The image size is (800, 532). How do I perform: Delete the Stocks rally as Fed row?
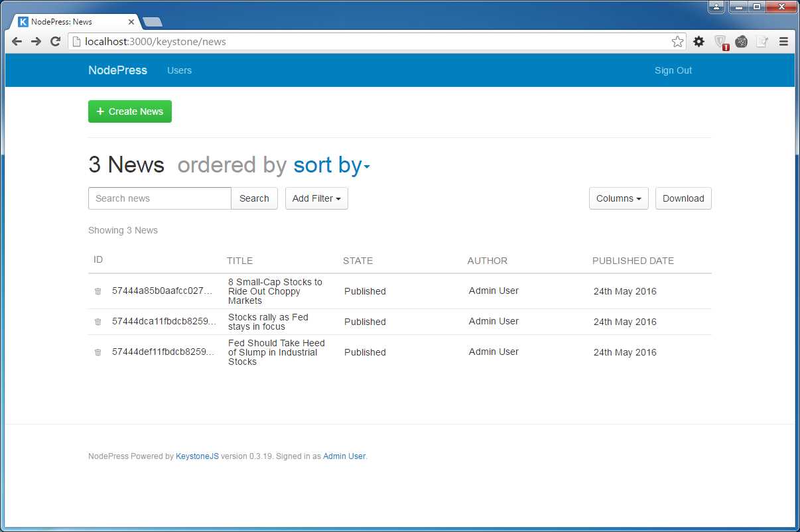click(x=98, y=322)
